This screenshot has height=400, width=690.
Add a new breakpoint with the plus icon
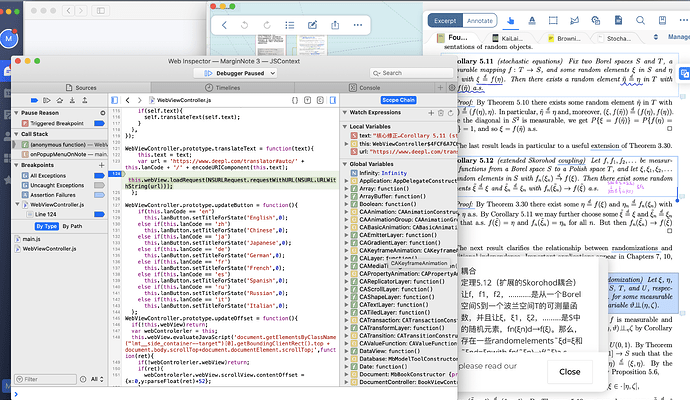point(102,165)
